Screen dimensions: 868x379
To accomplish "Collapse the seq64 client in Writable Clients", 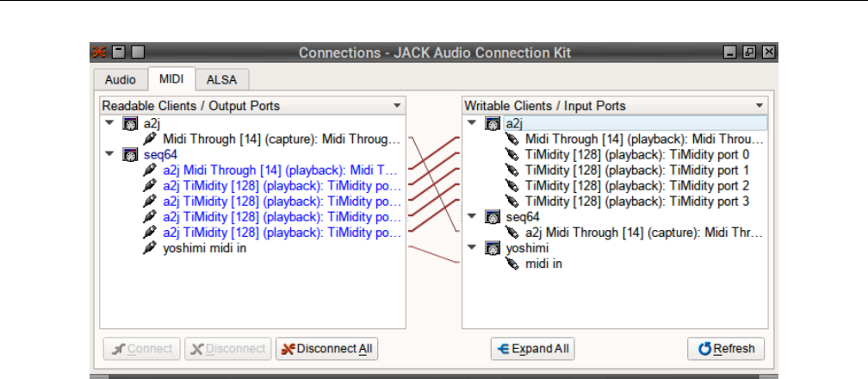I will 472,216.
